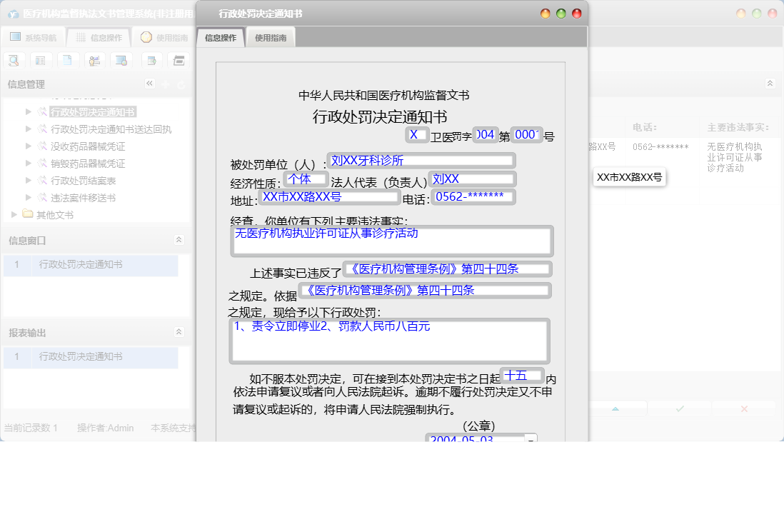Screen dimensions: 784x532
Task: Open 信息操作 tab in the dialog
Action: click(221, 38)
